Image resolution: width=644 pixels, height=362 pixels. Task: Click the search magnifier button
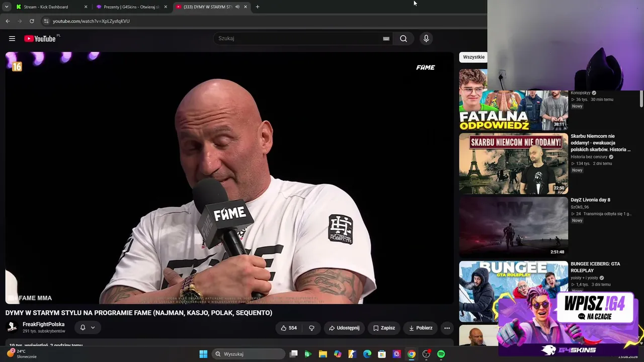click(404, 39)
